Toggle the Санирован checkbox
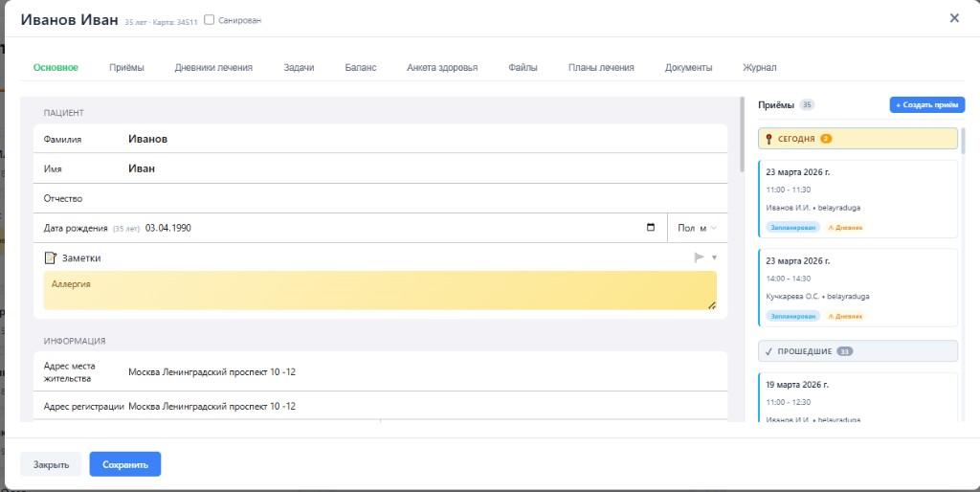980x492 pixels. pyautogui.click(x=210, y=19)
